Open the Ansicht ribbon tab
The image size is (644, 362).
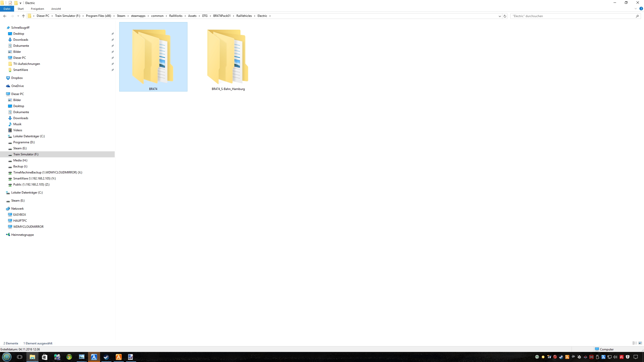pyautogui.click(x=56, y=9)
